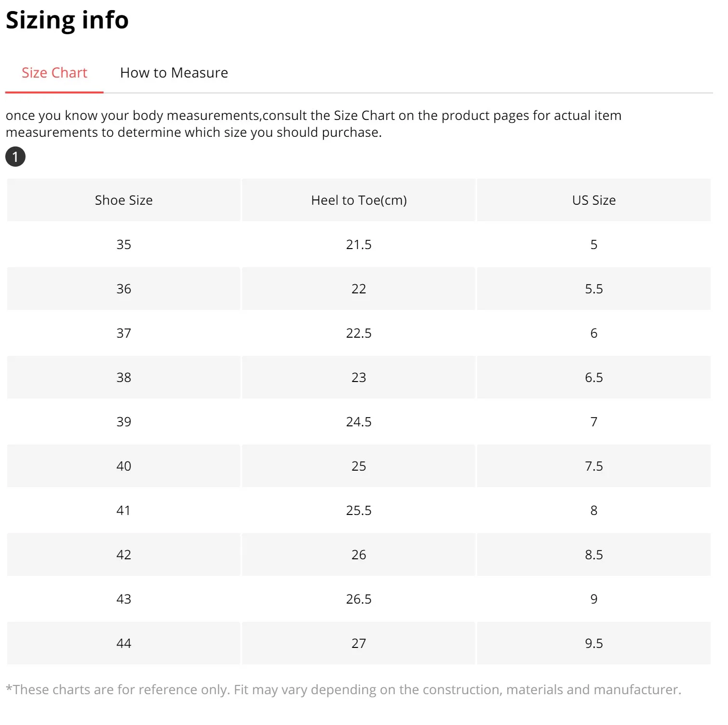Click the US size 8 cell

594,511
